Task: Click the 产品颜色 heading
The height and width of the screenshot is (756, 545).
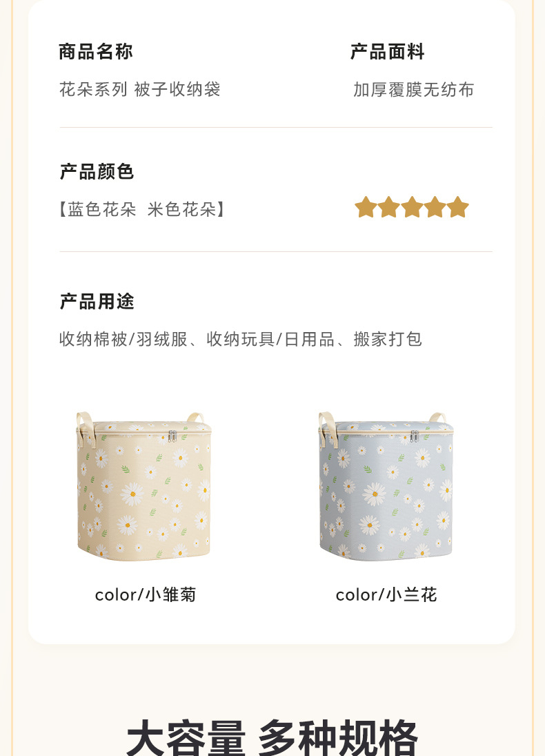Action: (x=97, y=172)
